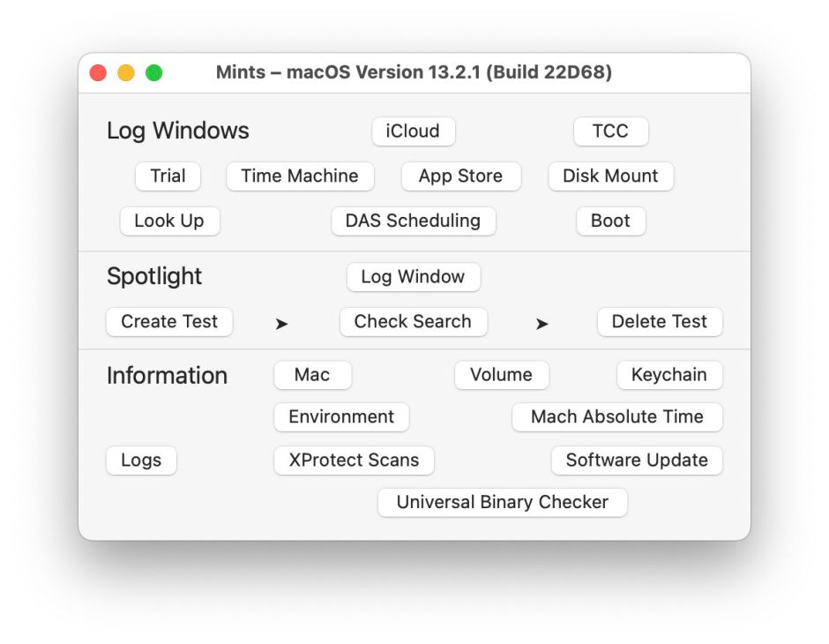The width and height of the screenshot is (829, 644).
Task: Open Volume information
Action: tap(501, 374)
